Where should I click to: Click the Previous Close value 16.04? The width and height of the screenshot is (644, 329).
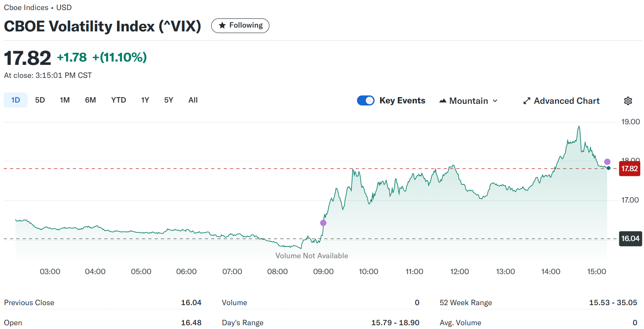[191, 303]
